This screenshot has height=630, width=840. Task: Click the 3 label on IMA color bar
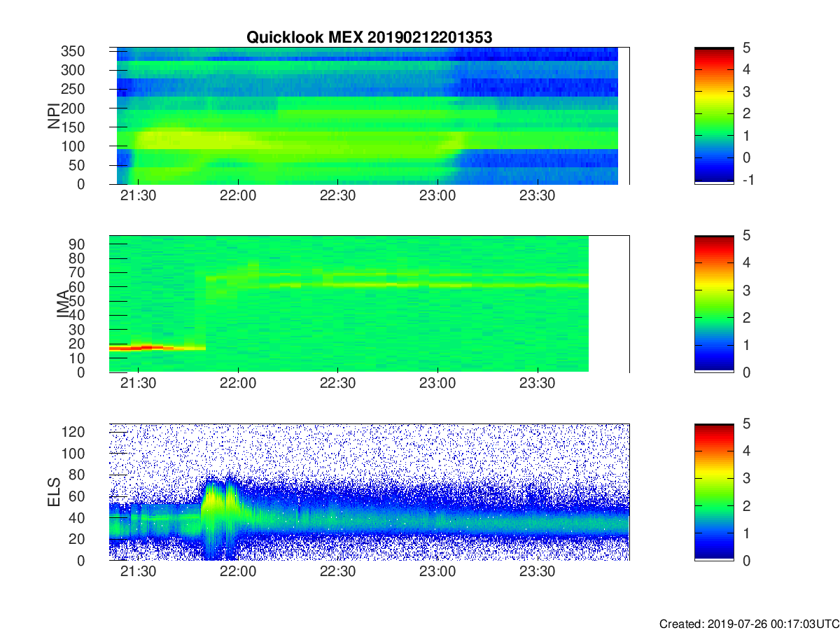click(x=746, y=290)
